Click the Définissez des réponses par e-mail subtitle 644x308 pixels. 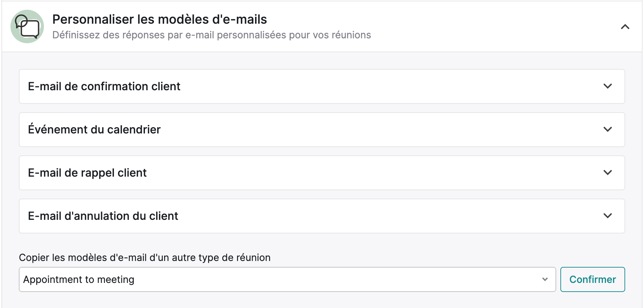(212, 35)
